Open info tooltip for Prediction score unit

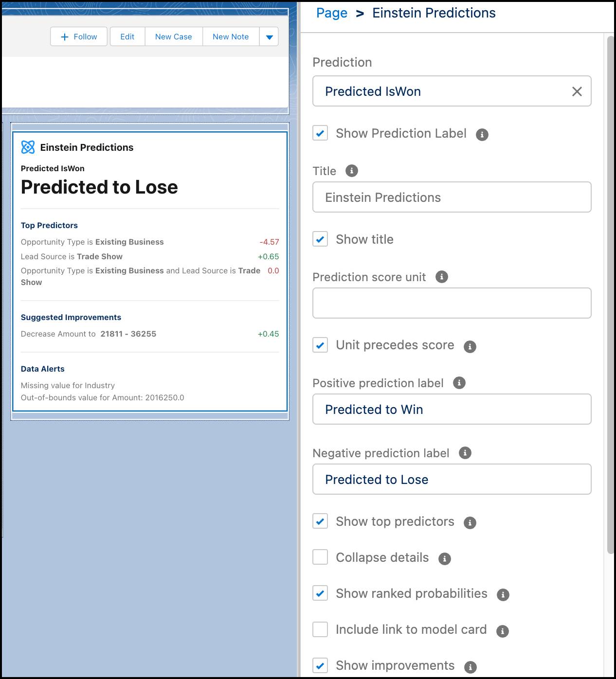click(442, 276)
